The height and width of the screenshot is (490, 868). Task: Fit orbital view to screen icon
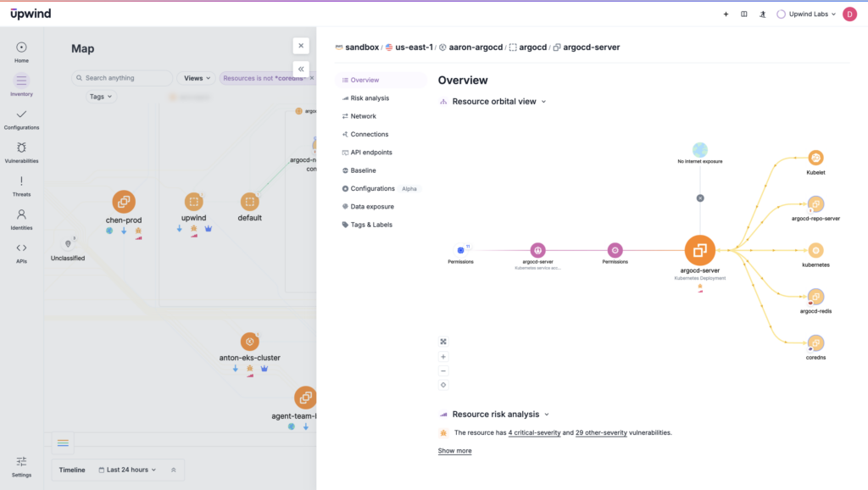tap(443, 342)
